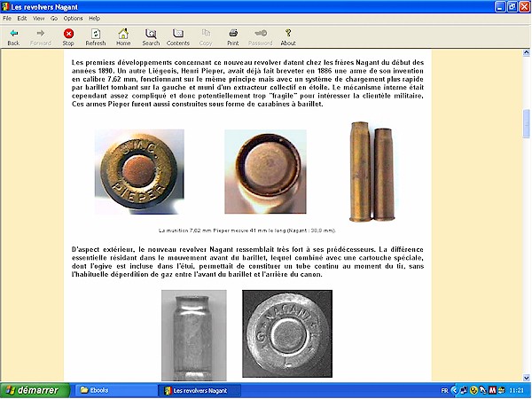The height and width of the screenshot is (399, 532).
Task: Close the Les revolvers Nagant window
Action: click(x=525, y=6)
